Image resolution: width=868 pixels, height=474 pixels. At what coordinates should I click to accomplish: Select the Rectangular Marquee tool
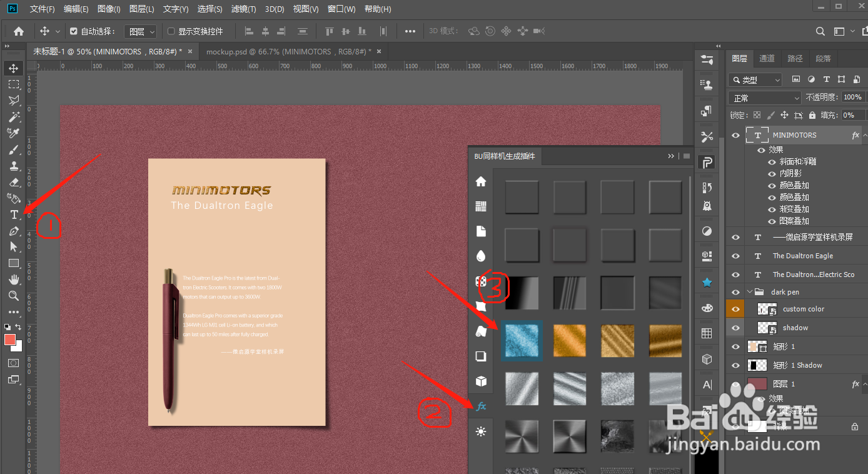[x=14, y=84]
